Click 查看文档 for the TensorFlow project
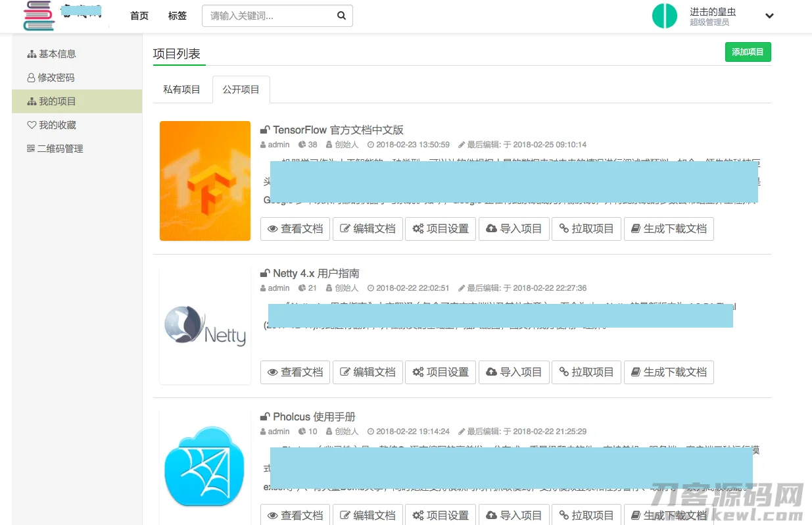The width and height of the screenshot is (812, 525). coord(295,228)
